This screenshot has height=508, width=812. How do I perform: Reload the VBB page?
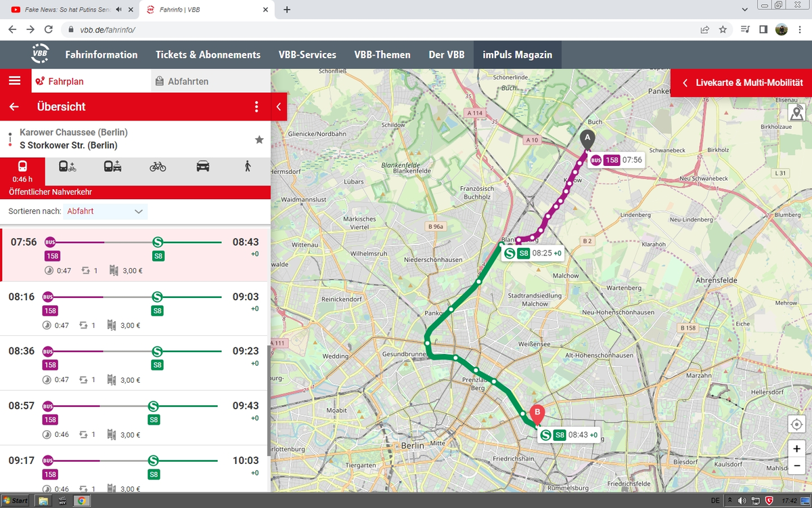(49, 29)
